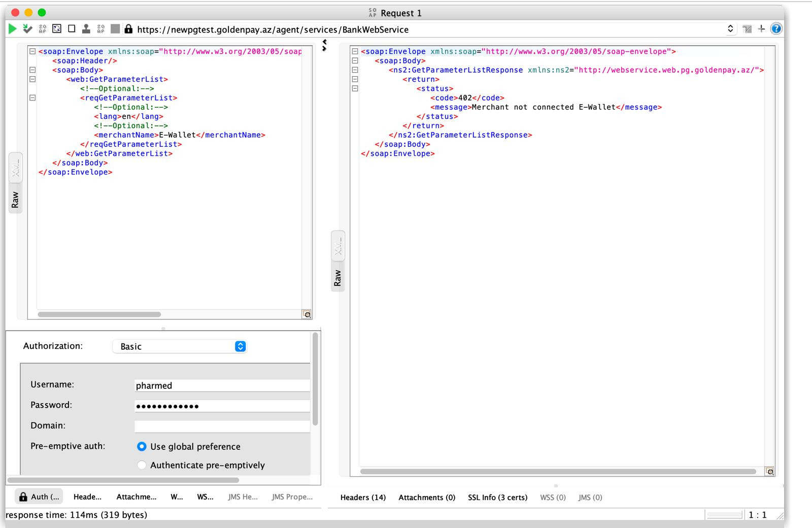Click the gray stop request square

(x=115, y=29)
